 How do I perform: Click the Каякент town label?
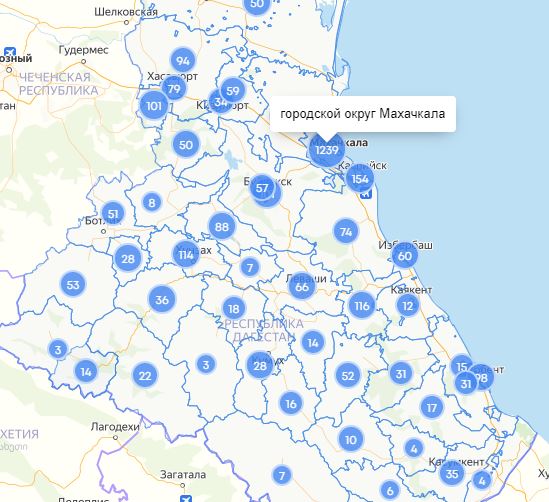[411, 290]
